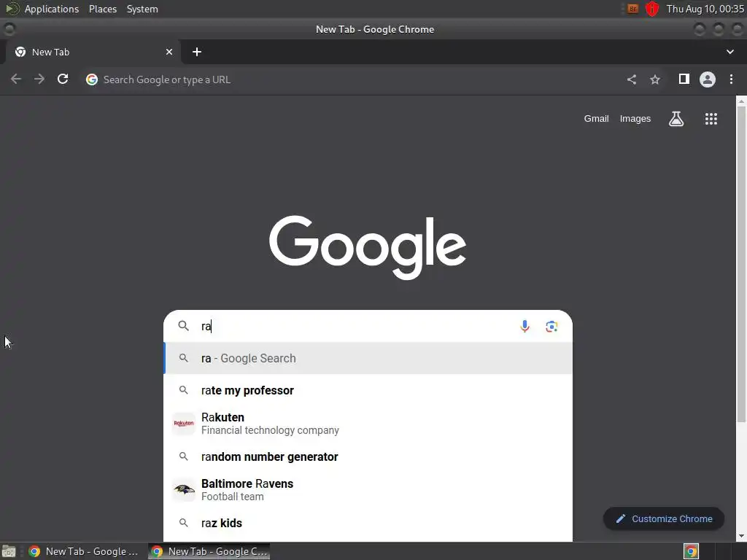Choose 'rate my professor' suggestion
Image resolution: width=747 pixels, height=560 pixels.
click(x=368, y=391)
